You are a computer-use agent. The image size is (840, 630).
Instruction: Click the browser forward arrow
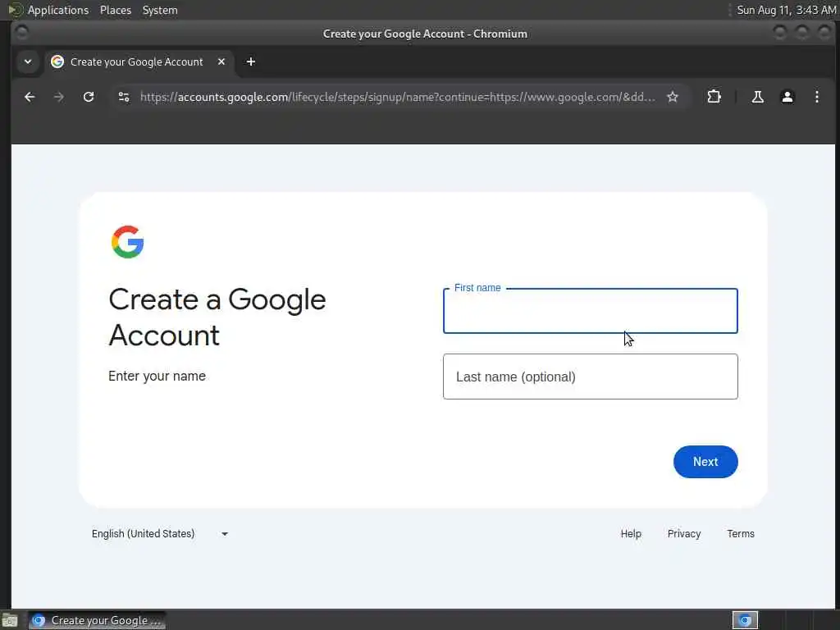(59, 97)
